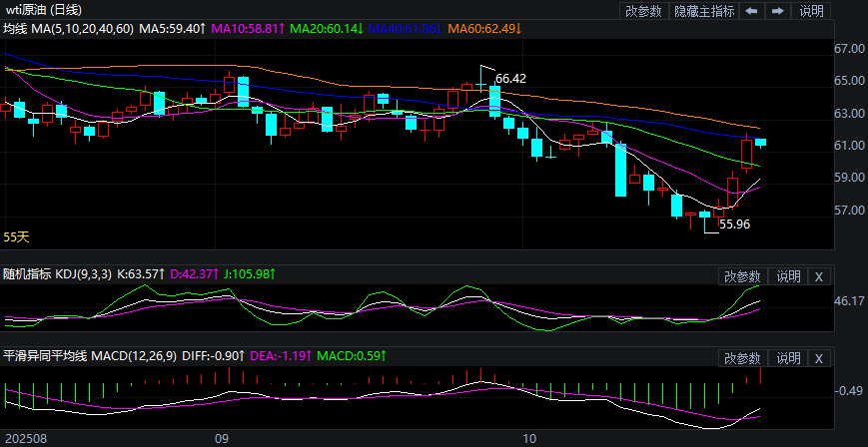
Task: Close the MACD indicator panel with X
Action: pyautogui.click(x=819, y=358)
